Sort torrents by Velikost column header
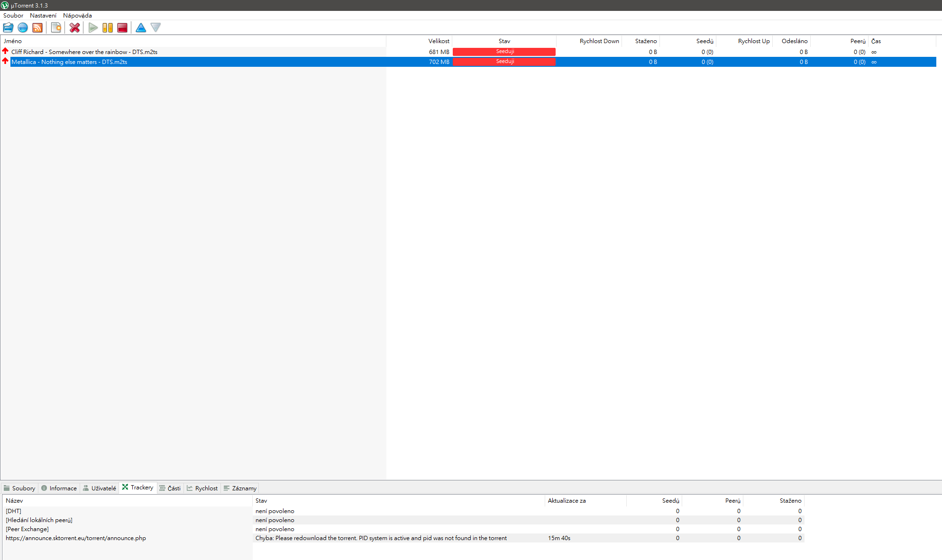The image size is (942, 560). [439, 41]
